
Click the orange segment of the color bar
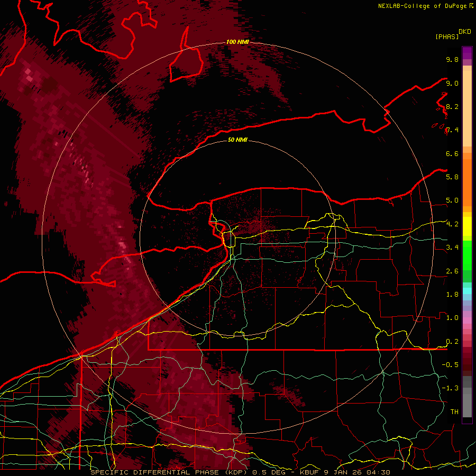467,182
